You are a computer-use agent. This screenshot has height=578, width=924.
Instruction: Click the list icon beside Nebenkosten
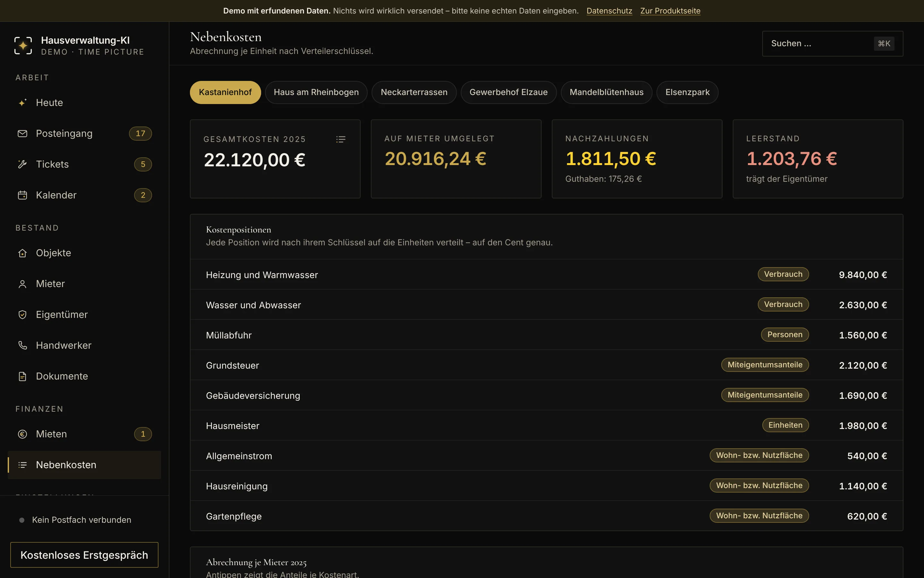[x=22, y=465]
